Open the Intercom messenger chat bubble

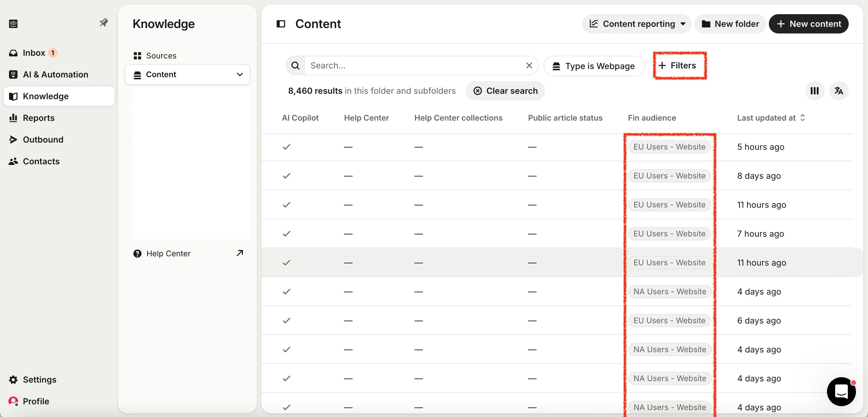coord(841,391)
